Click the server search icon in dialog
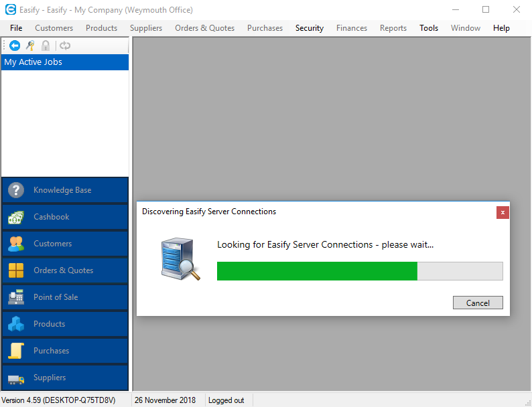This screenshot has height=407, width=532. [180, 259]
